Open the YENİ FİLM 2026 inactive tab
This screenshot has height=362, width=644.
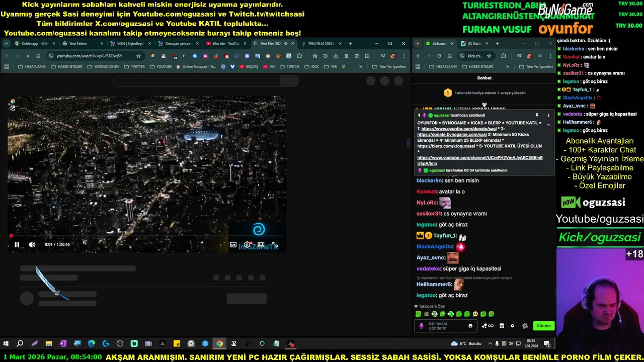(x=323, y=44)
